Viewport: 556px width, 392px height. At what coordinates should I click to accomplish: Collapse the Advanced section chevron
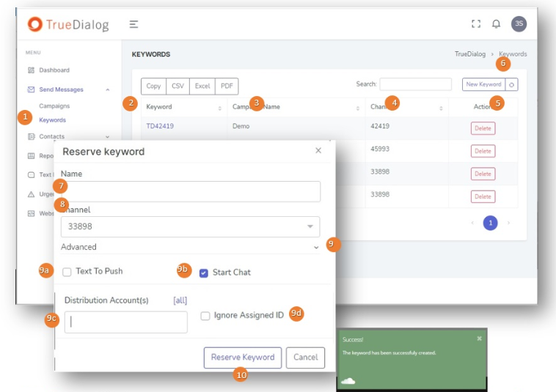(x=316, y=248)
